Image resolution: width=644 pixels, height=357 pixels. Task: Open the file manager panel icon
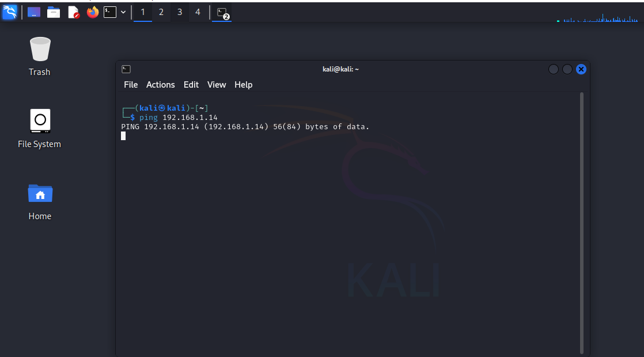click(54, 12)
